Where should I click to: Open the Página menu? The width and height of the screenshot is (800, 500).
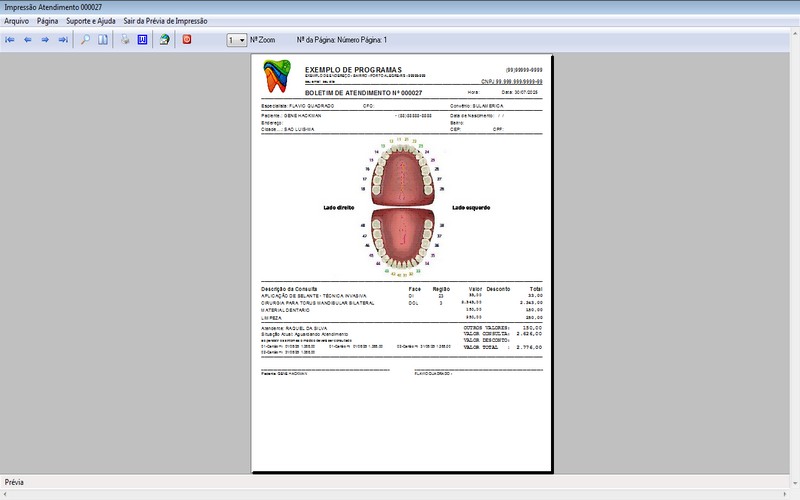pyautogui.click(x=47, y=20)
